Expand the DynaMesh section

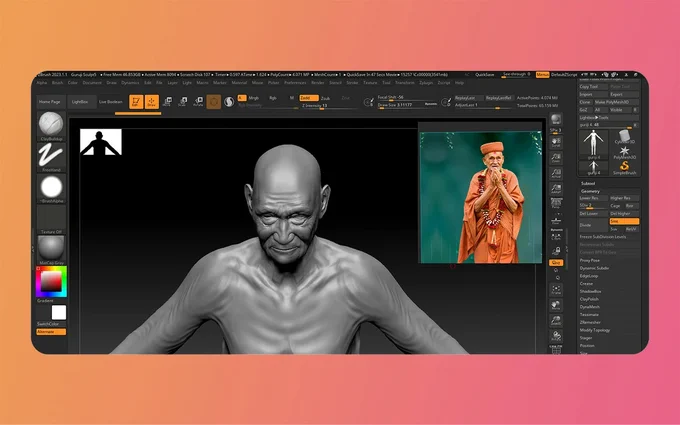(590, 307)
